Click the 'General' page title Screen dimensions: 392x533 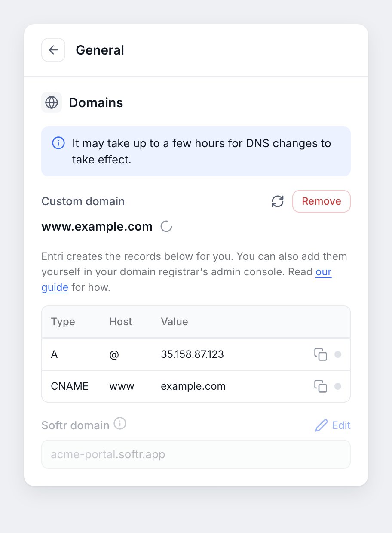[x=100, y=50]
